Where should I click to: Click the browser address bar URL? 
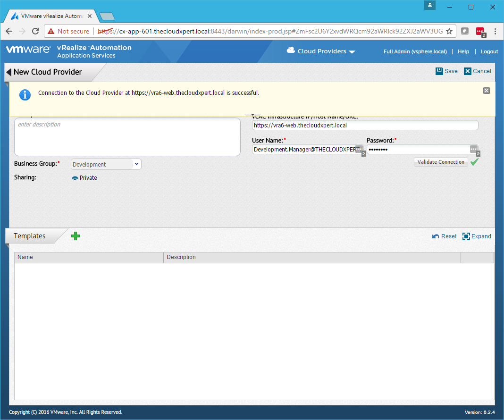tap(270, 31)
